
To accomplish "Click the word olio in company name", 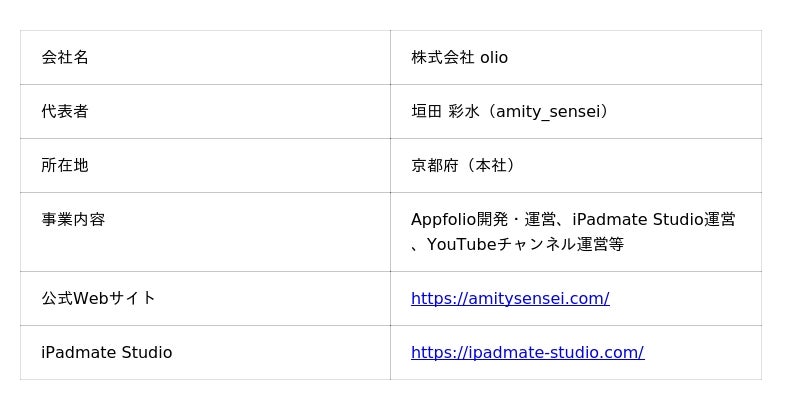I will (494, 57).
